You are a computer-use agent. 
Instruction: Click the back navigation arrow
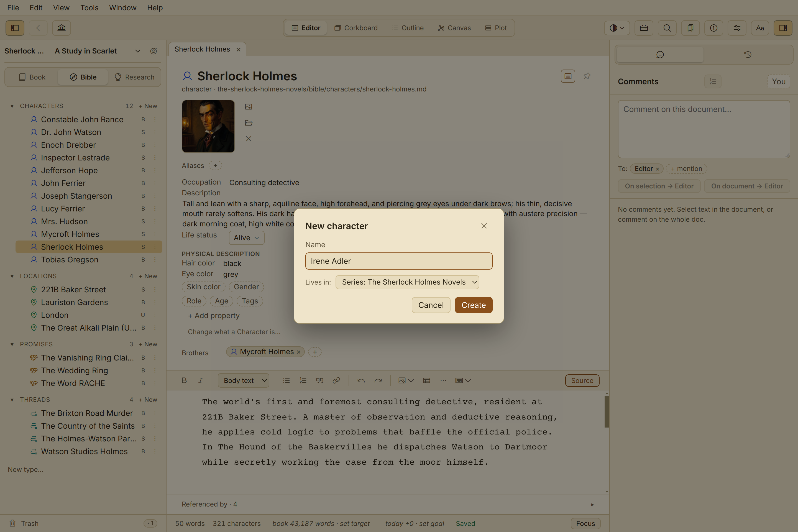pyautogui.click(x=38, y=28)
